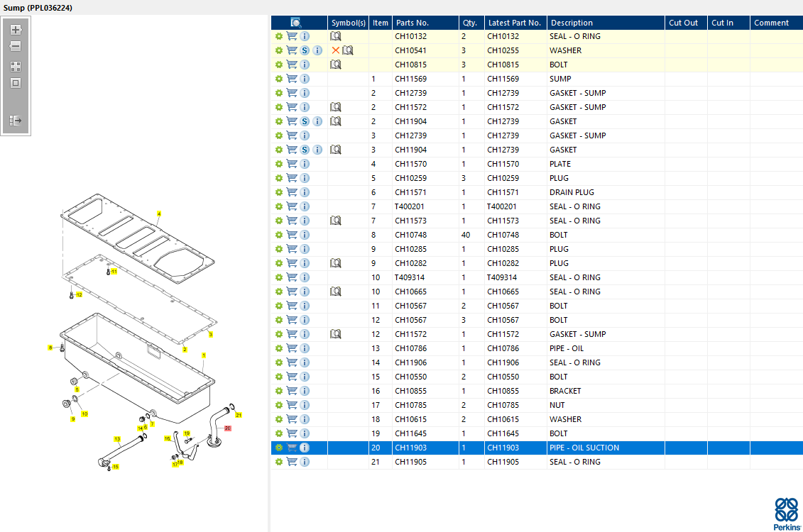Click callout 4 on the diagram
803x532 pixels.
pyautogui.click(x=159, y=214)
